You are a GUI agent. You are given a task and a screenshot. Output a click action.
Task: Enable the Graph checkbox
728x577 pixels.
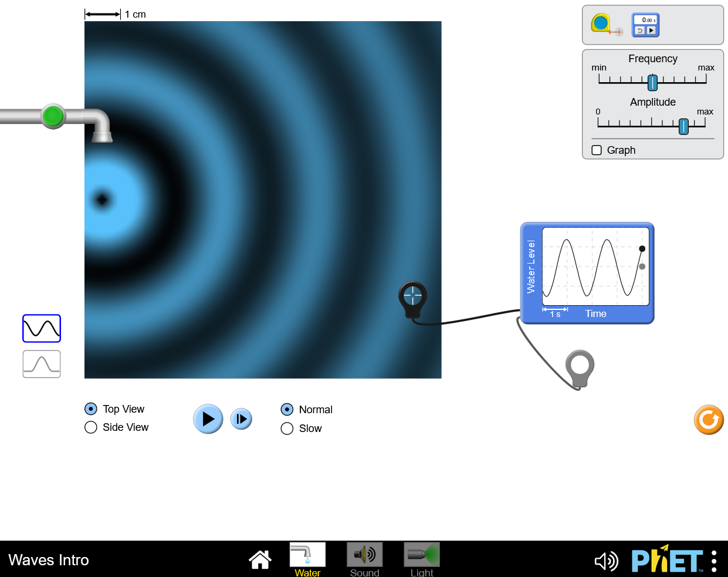[x=597, y=150]
